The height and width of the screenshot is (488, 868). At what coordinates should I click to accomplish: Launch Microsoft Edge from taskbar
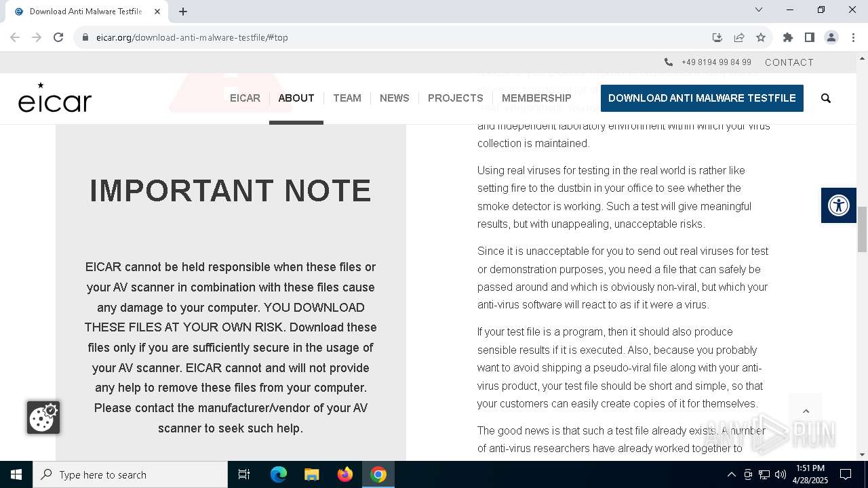point(279,474)
